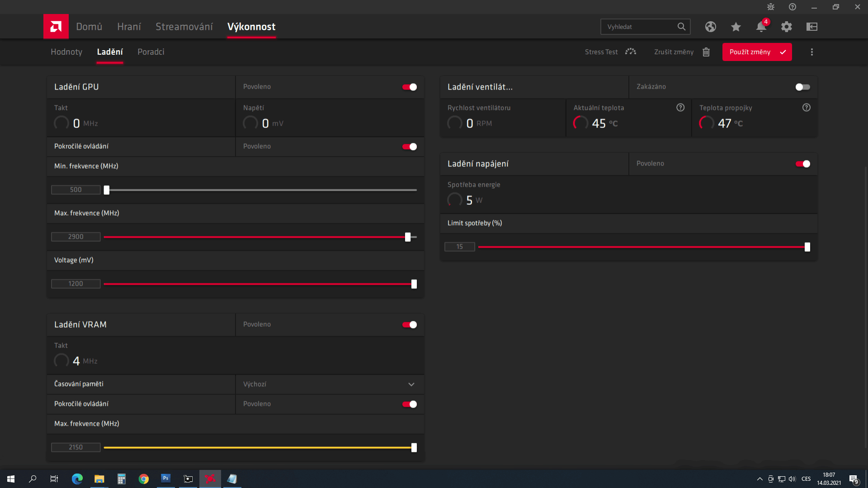
Task: Open File Explorer from taskbar
Action: 99,479
